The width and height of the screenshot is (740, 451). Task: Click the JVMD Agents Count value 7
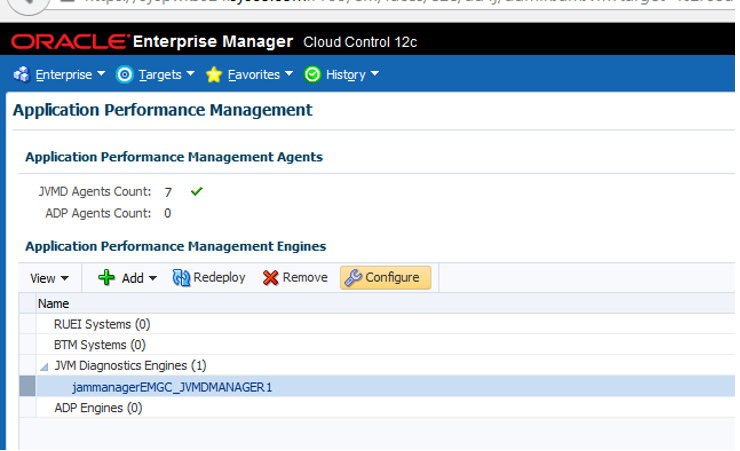pyautogui.click(x=168, y=192)
